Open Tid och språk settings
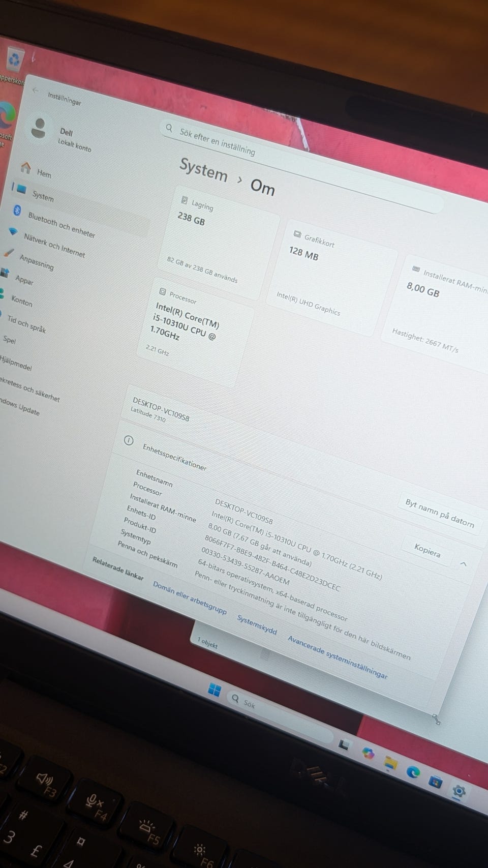Image resolution: width=488 pixels, height=868 pixels. (x=26, y=324)
